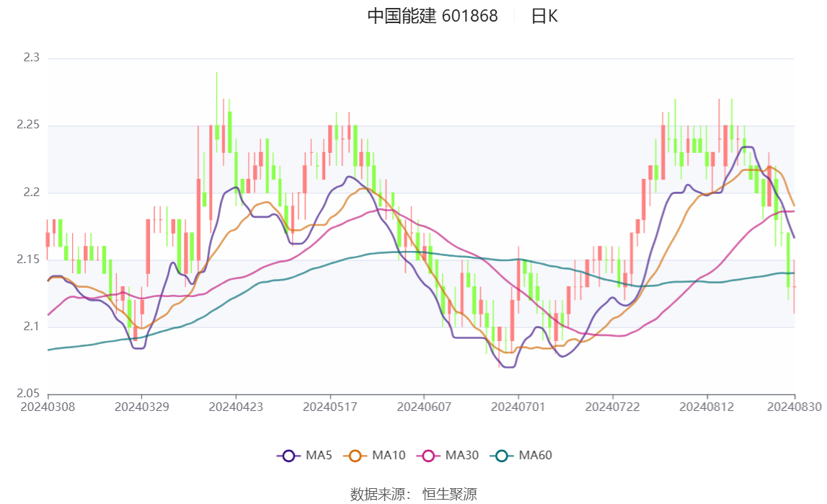Screen dimensions: 827x504
Task: Toggle the MA60 legend series
Action: (521, 456)
